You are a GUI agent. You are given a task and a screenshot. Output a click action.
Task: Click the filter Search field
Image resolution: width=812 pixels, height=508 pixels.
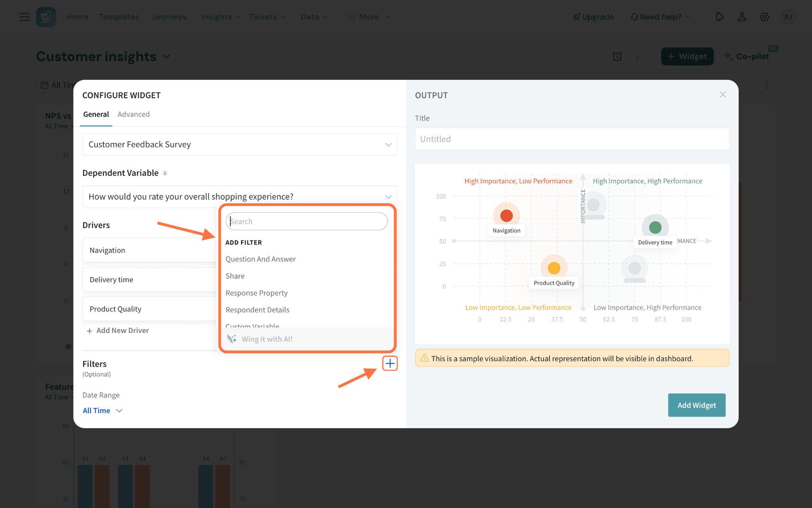pyautogui.click(x=306, y=221)
